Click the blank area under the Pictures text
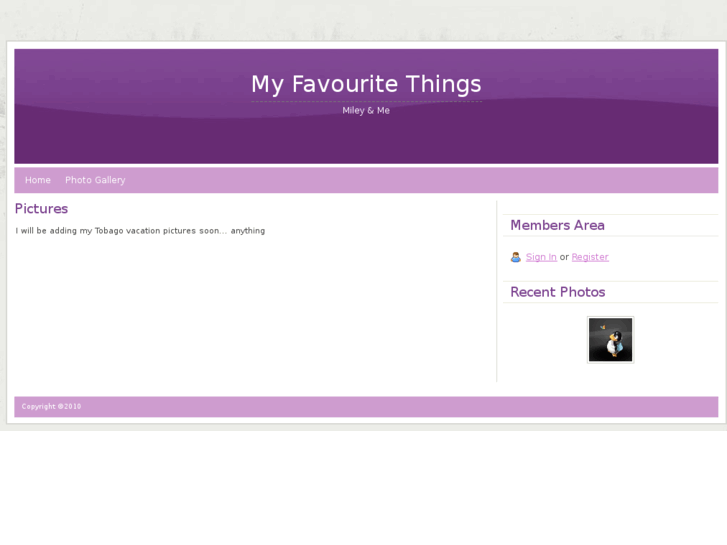Image resolution: width=727 pixels, height=545 pixels. pyautogui.click(x=250, y=310)
